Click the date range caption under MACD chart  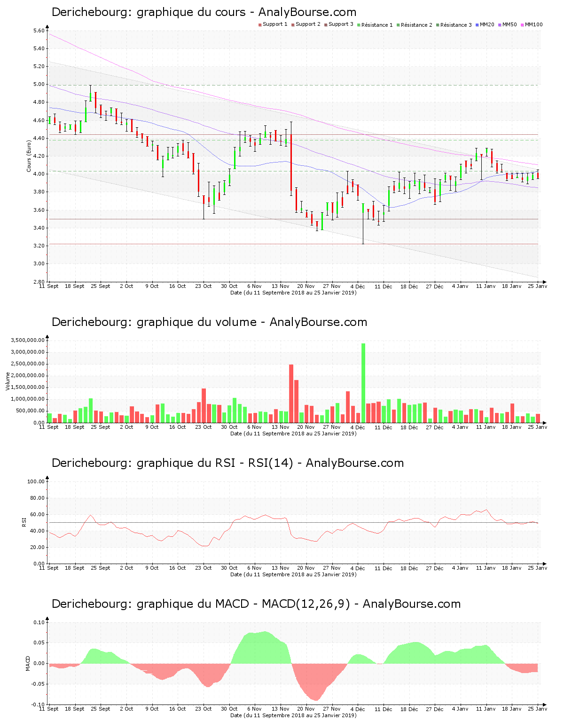point(293,715)
